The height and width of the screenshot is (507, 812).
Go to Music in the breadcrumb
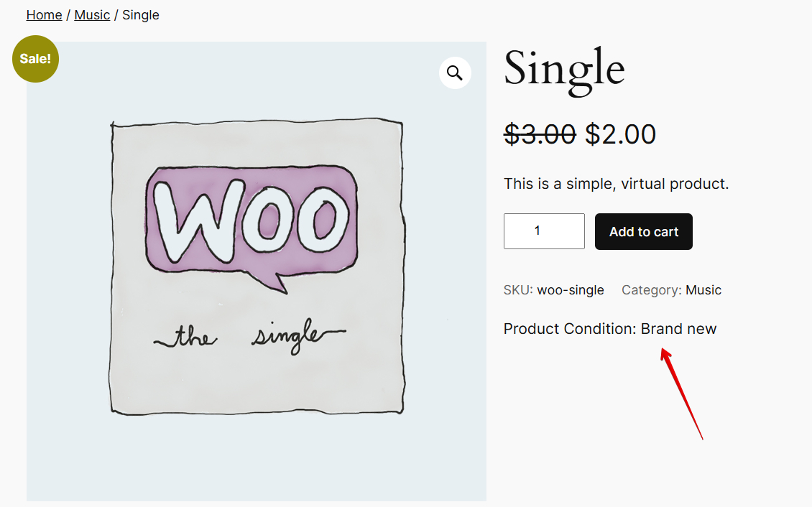tap(92, 14)
